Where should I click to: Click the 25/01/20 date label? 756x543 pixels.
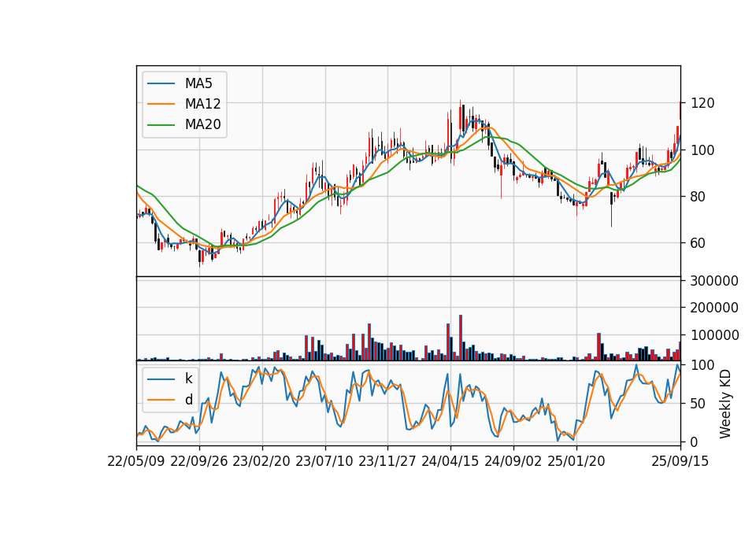[x=576, y=461]
